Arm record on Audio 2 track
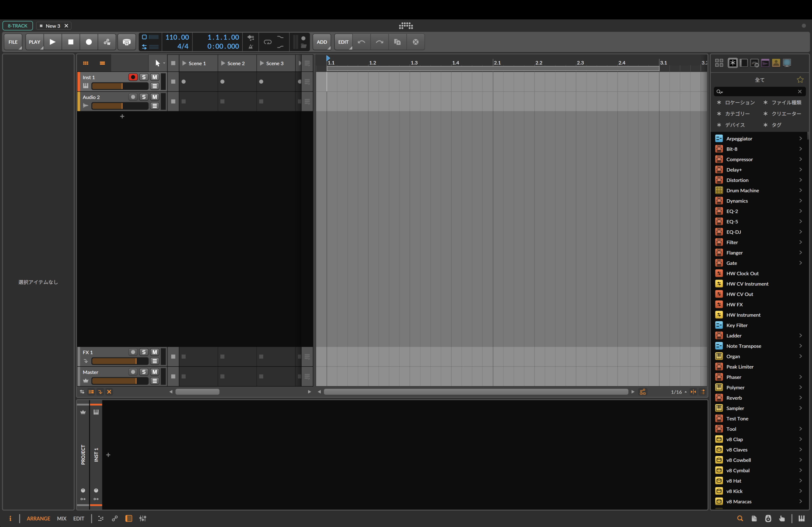The image size is (812, 527). coord(133,97)
